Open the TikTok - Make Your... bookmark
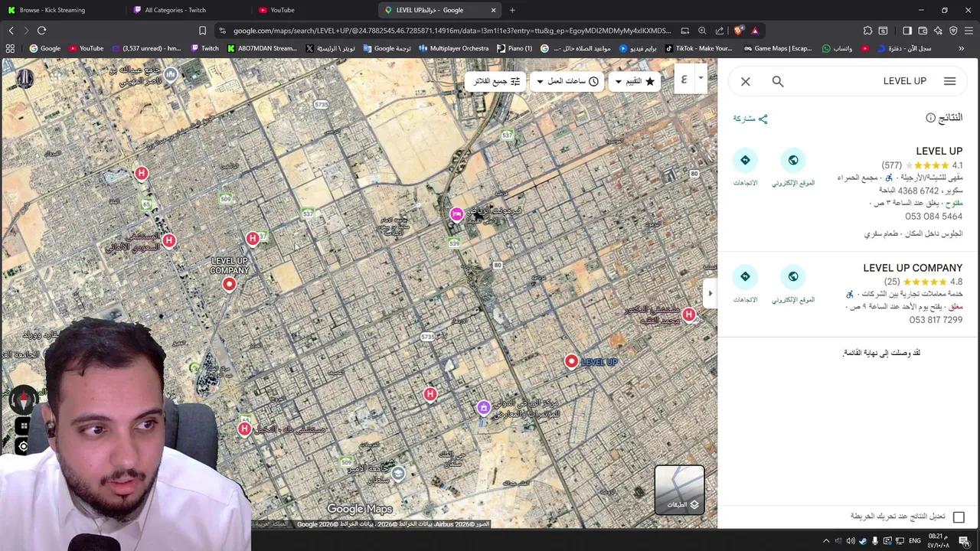The image size is (980, 551). [x=699, y=48]
